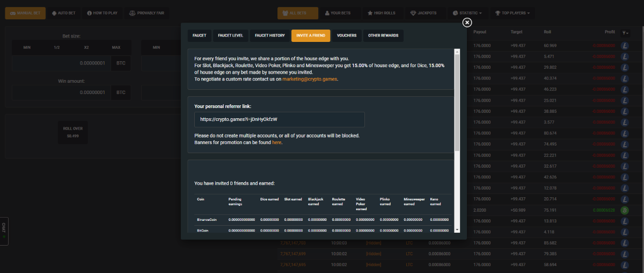Switch to the Faucet Level tab
Screen dimensions: 644x273
pyautogui.click(x=231, y=35)
